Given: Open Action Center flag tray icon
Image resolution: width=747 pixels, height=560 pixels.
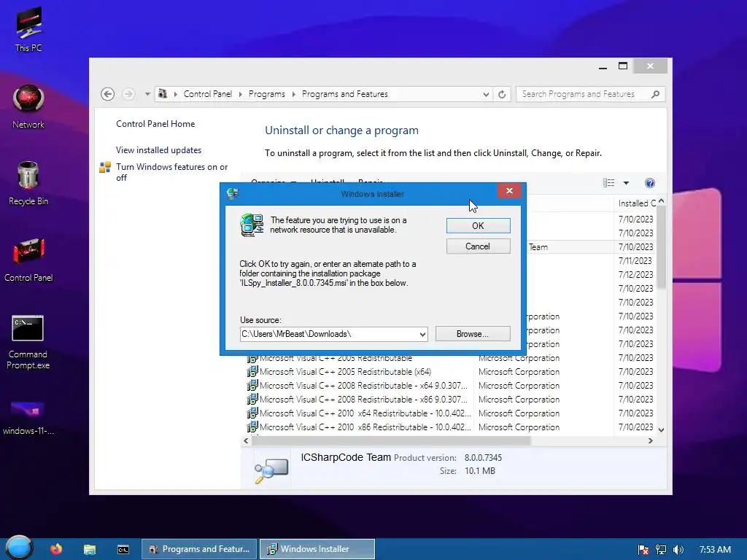Looking at the screenshot, I should [x=643, y=550].
